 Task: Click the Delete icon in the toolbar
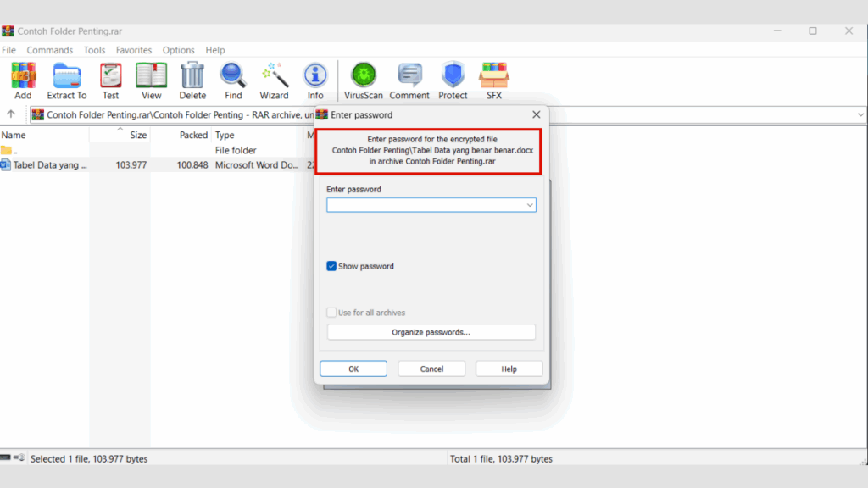click(192, 76)
